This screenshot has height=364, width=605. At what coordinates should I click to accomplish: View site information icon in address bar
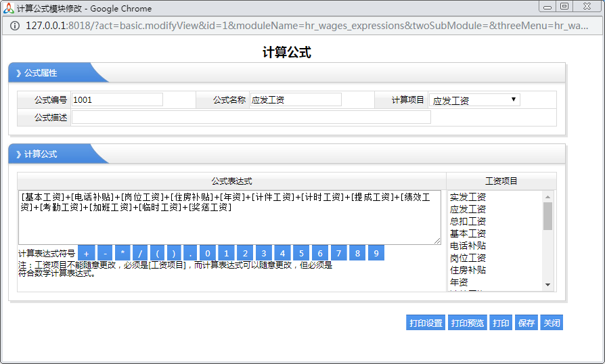pyautogui.click(x=15, y=26)
